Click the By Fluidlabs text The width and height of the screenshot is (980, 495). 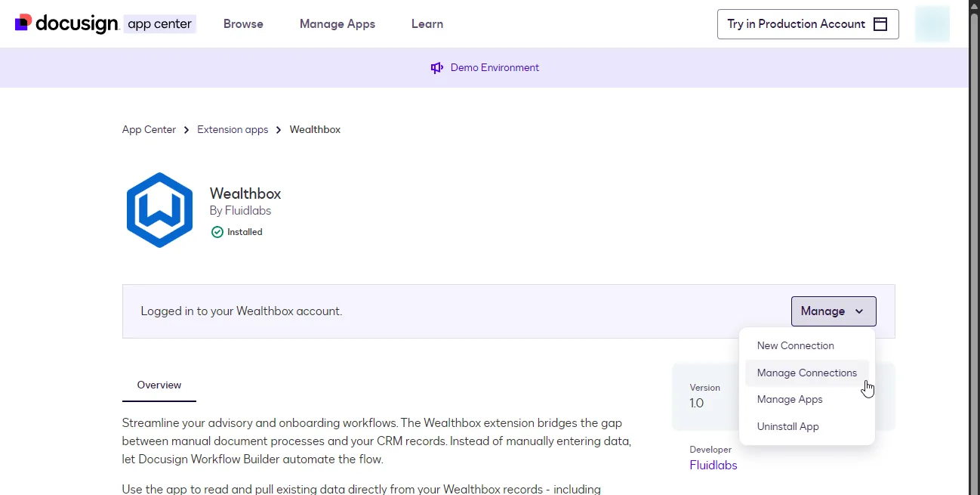240,211
